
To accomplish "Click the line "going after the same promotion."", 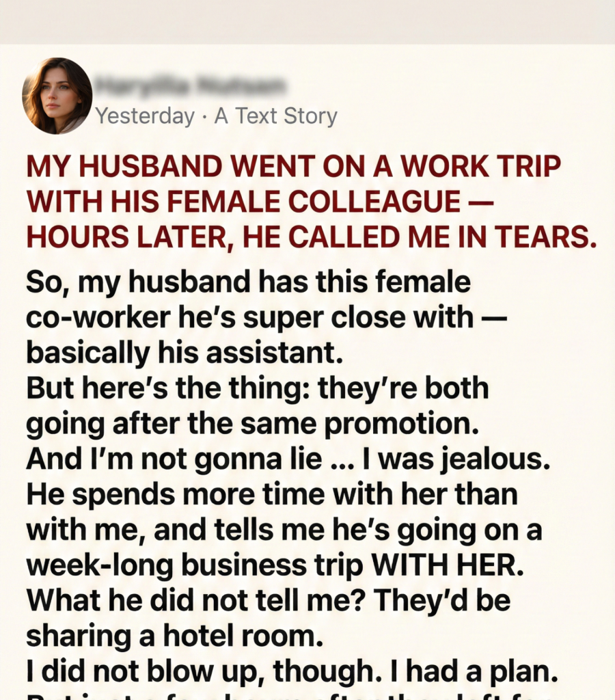I will click(x=252, y=424).
